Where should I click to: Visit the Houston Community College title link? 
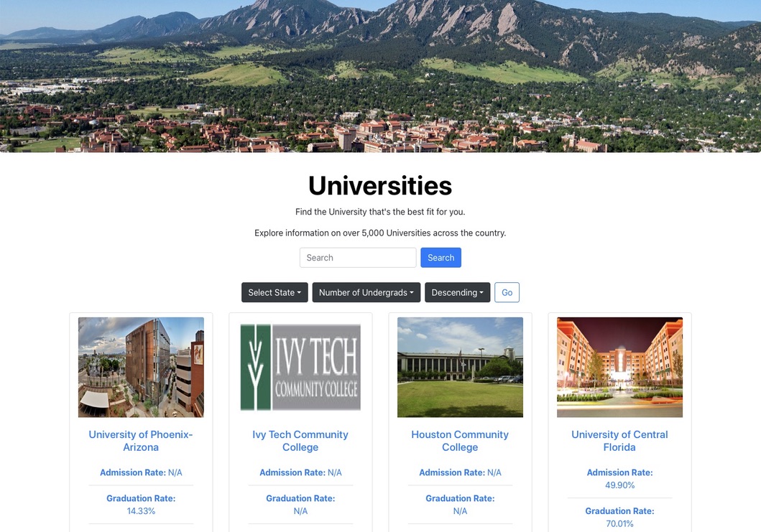(460, 441)
